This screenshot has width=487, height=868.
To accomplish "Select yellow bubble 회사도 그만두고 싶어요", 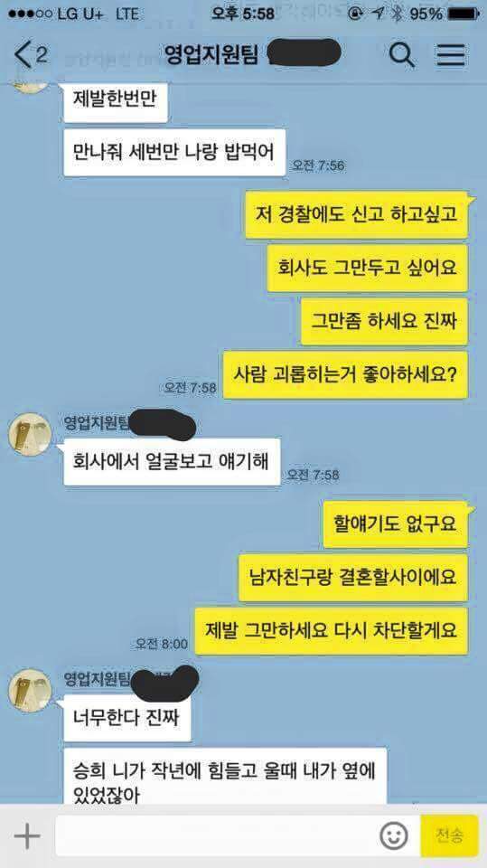I will pyautogui.click(x=368, y=268).
